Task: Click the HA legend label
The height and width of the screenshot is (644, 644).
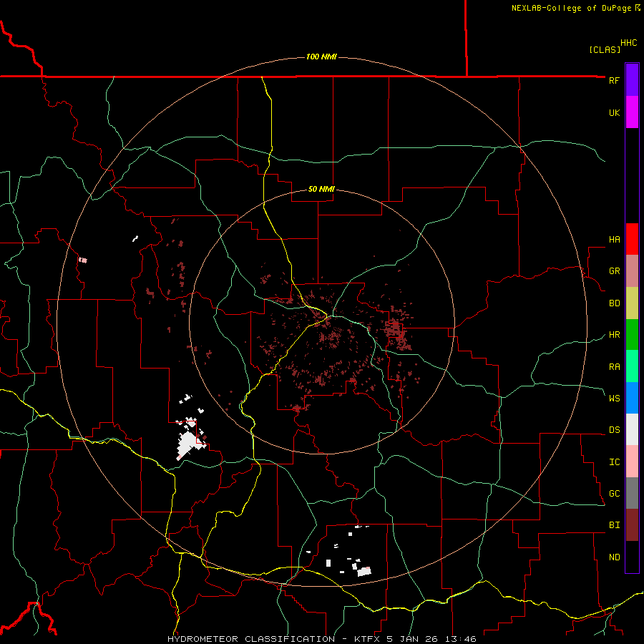Action: pos(614,240)
